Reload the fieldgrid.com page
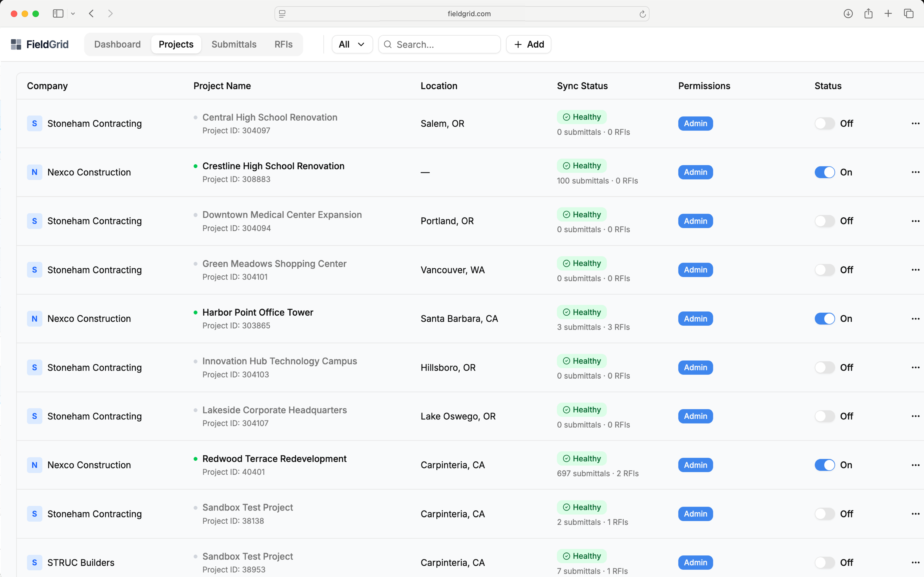This screenshot has height=577, width=924. (x=642, y=14)
